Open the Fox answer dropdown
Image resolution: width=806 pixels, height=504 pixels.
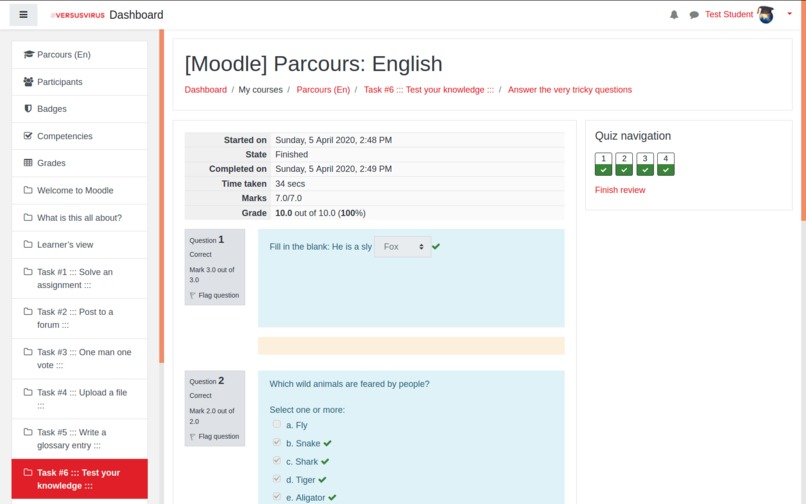coord(403,247)
